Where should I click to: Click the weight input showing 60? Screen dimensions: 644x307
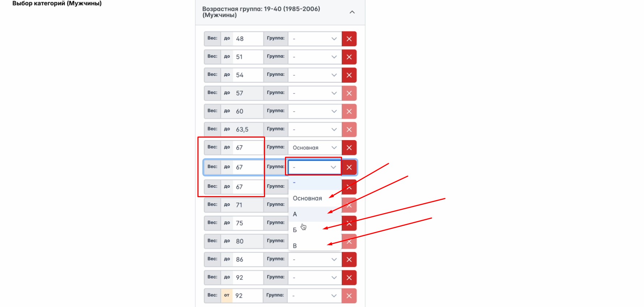click(248, 111)
